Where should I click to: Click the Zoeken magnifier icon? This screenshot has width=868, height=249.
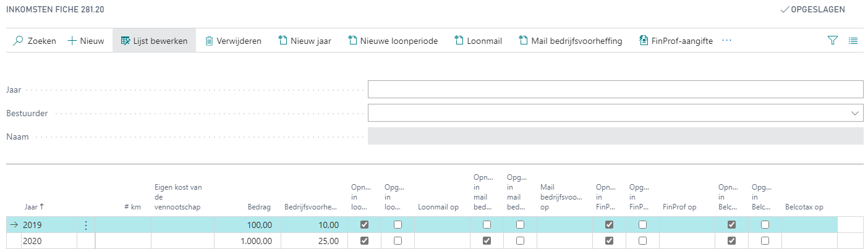pos(18,41)
